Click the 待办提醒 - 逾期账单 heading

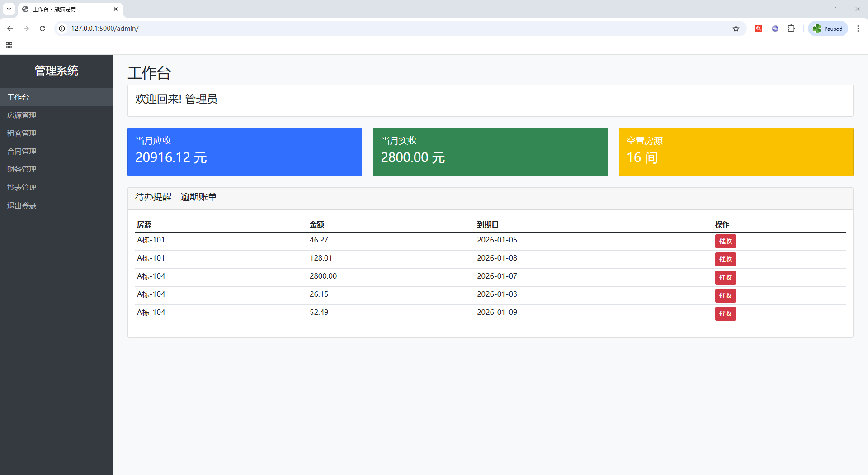point(176,197)
